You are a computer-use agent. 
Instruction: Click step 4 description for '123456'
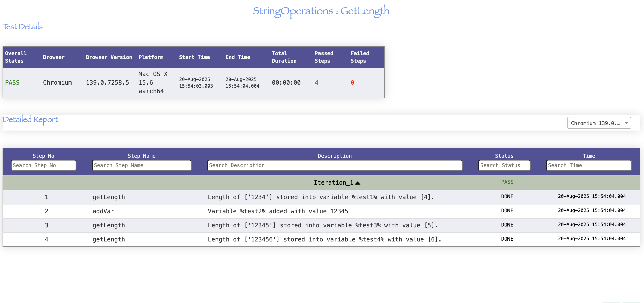324,239
